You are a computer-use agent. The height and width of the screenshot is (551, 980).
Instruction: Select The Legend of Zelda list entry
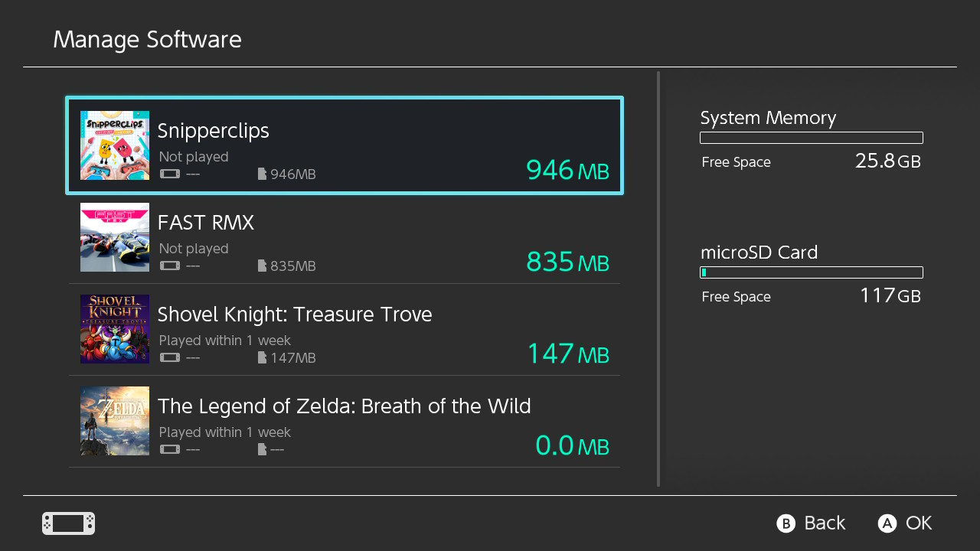tap(345, 421)
